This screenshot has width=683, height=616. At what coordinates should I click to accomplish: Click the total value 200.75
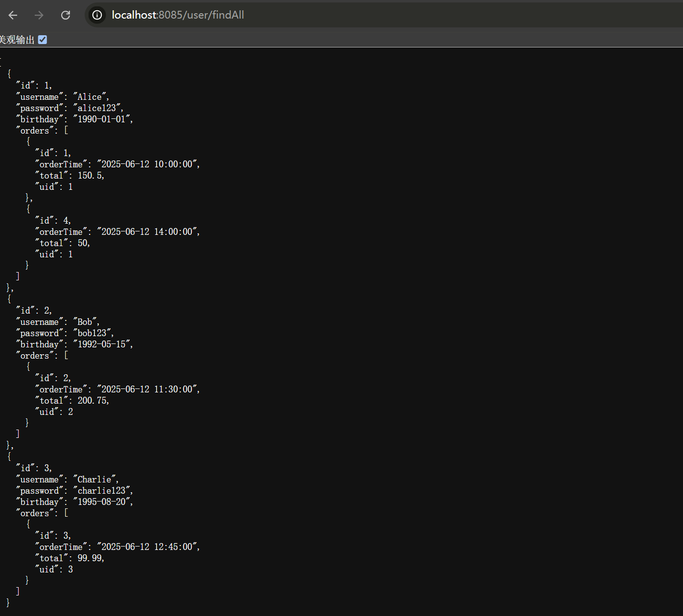click(92, 401)
